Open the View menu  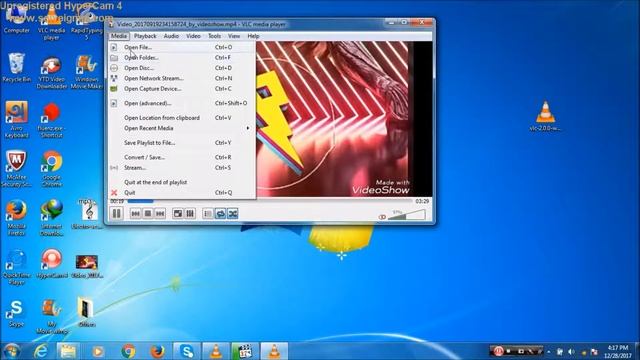234,36
